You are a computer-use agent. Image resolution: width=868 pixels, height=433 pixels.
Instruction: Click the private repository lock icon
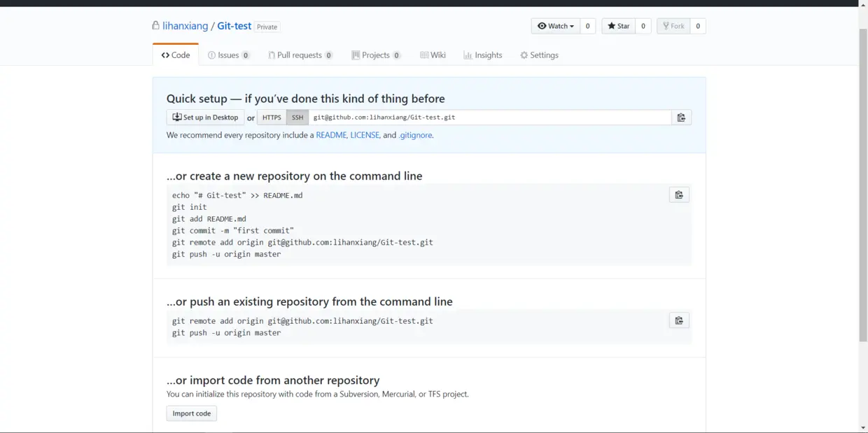155,25
